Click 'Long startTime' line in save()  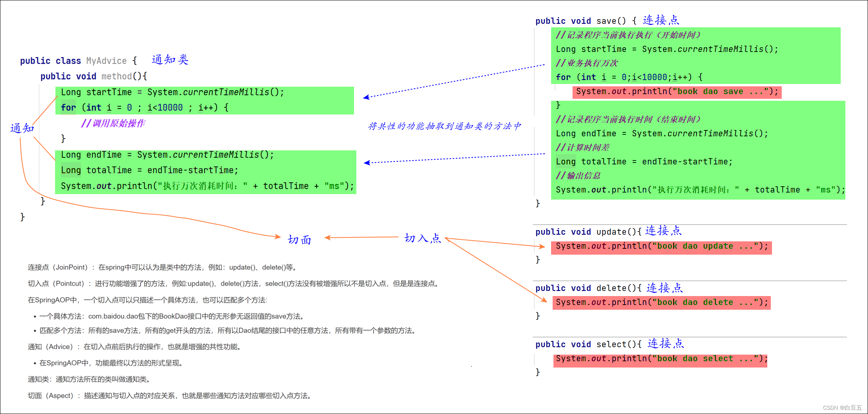click(x=667, y=49)
